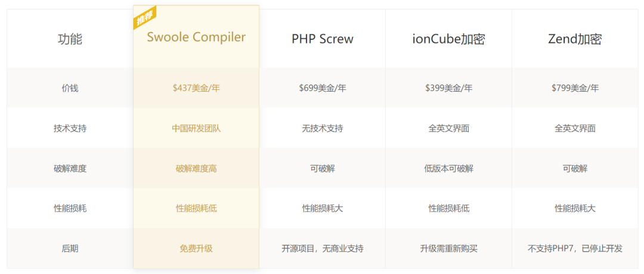Open the Zend加密 column header

pos(575,39)
